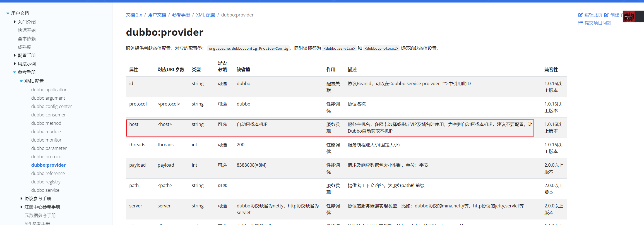The image size is (644, 225).
Task: Click the 服务线程池大小(固定大小) description
Action: [374, 145]
